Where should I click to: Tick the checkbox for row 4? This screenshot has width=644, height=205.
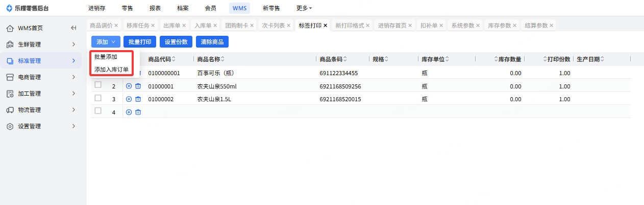click(x=98, y=111)
